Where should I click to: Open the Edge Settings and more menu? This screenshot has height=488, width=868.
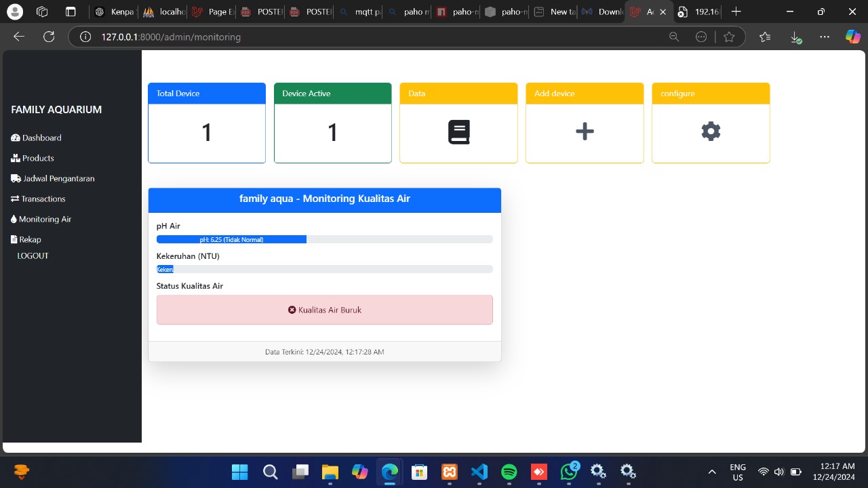point(824,37)
